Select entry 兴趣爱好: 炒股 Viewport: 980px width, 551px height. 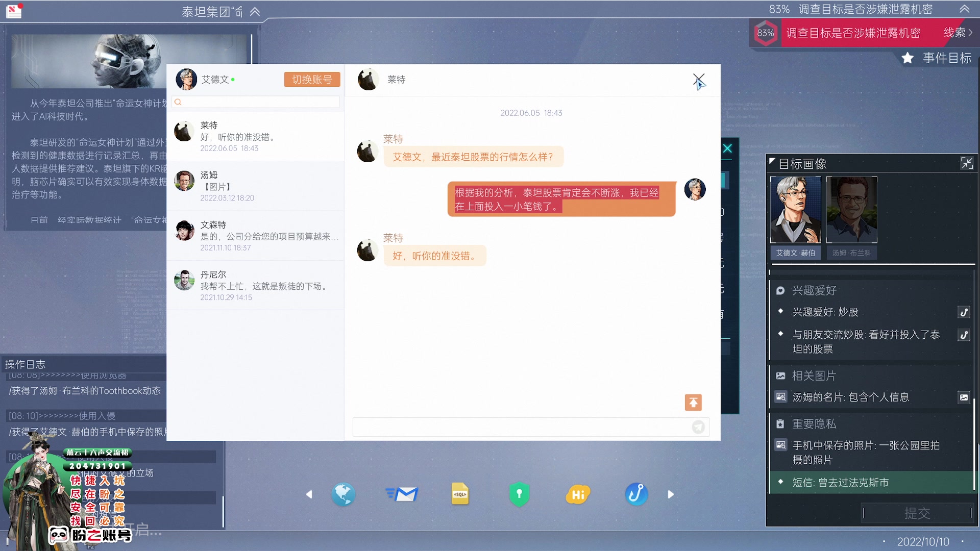click(825, 312)
